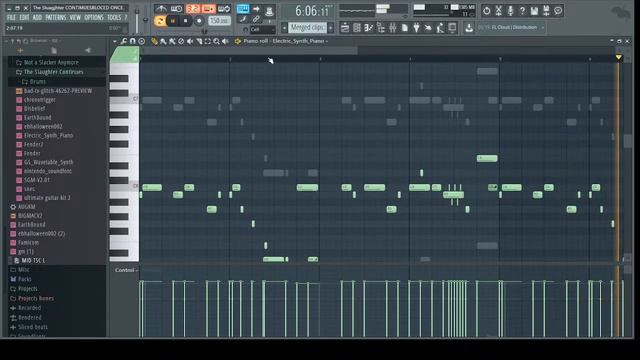The image size is (640, 360).
Task: Select the piano roll Select tool
Action: pos(208,41)
